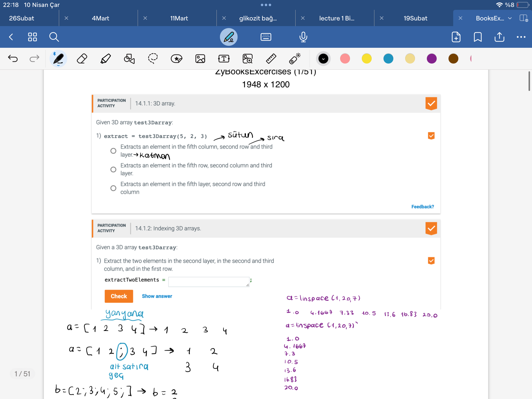Screen dimensions: 532x399
Task: Expand the black pen color dropdown
Action: tap(323, 59)
